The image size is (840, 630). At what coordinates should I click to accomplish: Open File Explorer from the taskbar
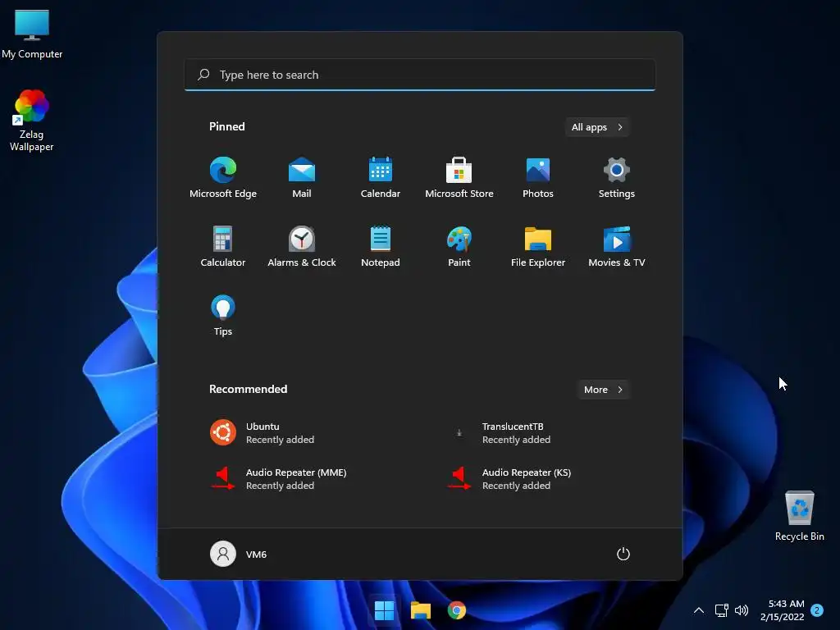[421, 610]
